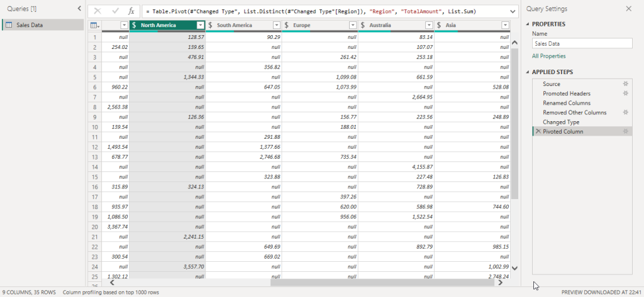The image size is (644, 297).
Task: Click 'PREVIEW DOWNLOADED AT 22:41' status text
Action: pyautogui.click(x=601, y=293)
